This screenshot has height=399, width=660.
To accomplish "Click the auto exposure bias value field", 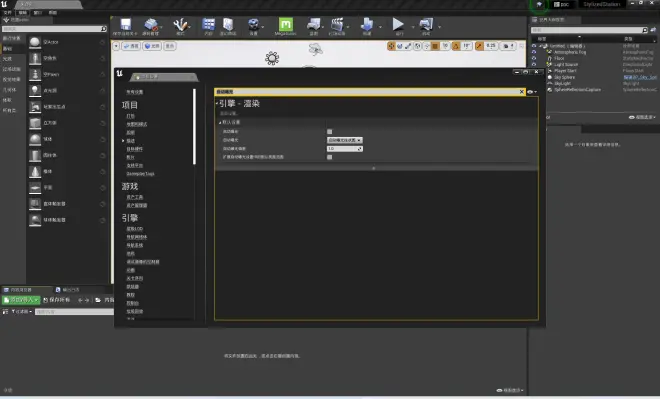I will coord(344,149).
